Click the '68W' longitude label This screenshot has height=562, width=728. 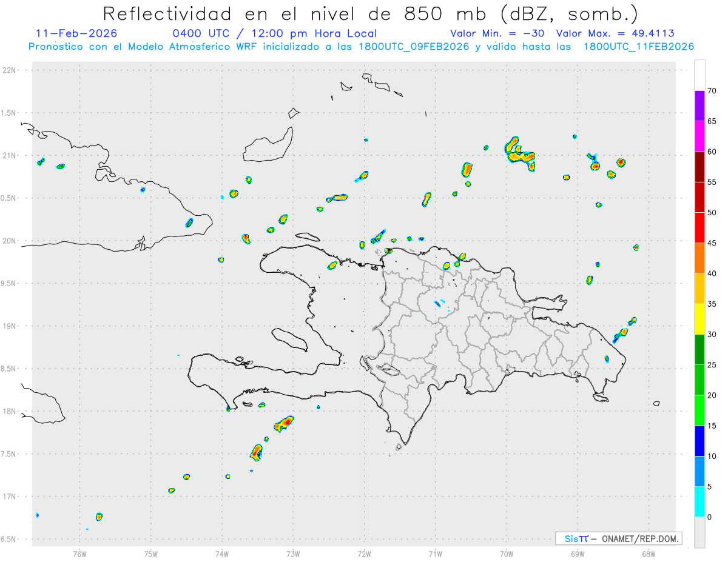tap(649, 554)
